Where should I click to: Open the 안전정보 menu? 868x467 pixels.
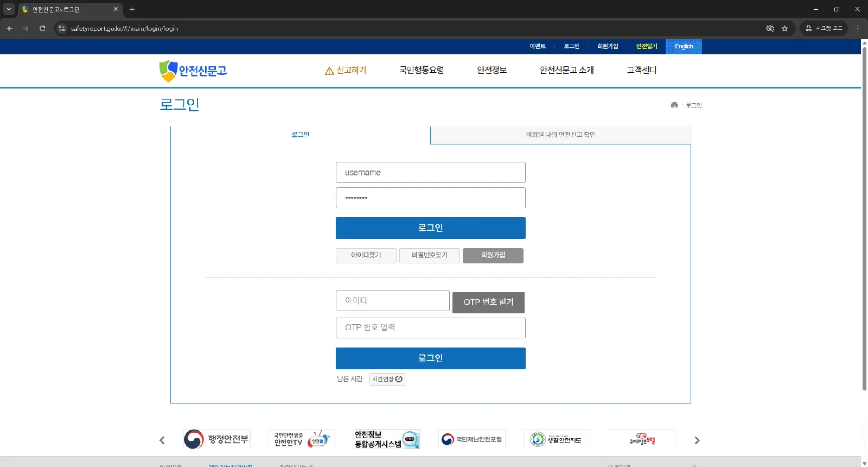[492, 70]
